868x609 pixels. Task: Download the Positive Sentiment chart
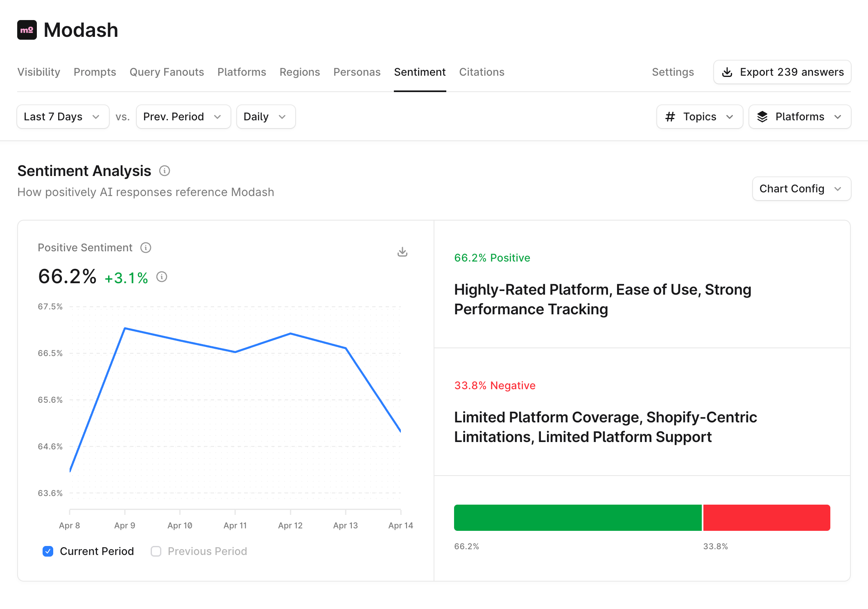402,252
